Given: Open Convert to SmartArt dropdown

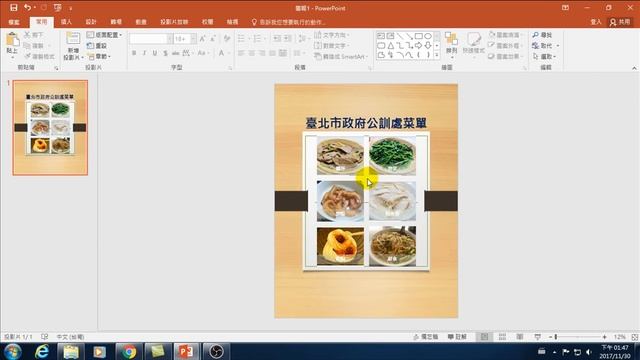Looking at the screenshot, I should point(340,56).
